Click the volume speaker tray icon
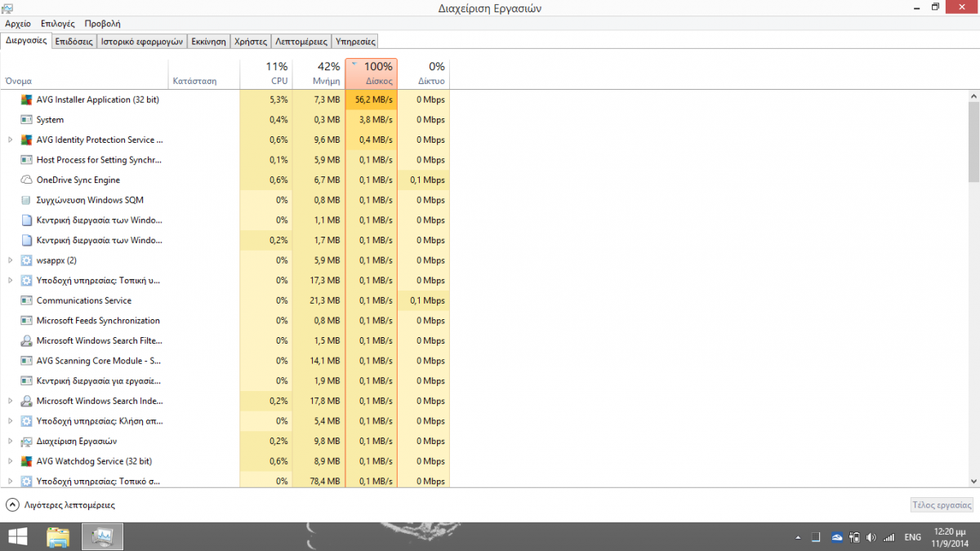 click(871, 537)
